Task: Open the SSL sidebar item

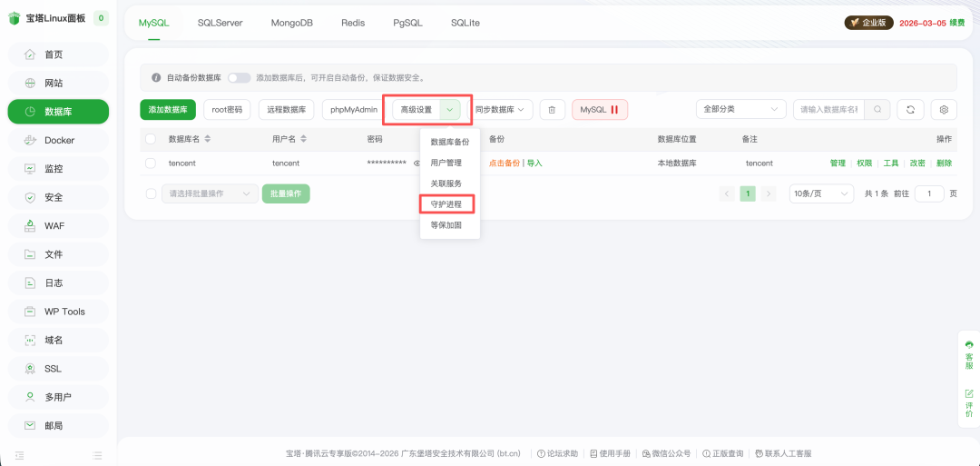Action: [58, 369]
